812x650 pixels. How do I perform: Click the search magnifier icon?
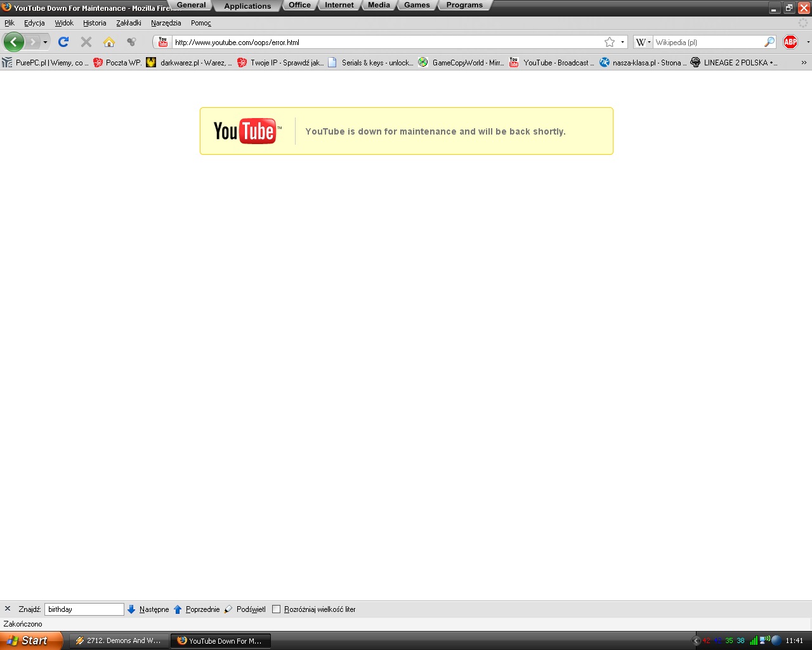[769, 43]
